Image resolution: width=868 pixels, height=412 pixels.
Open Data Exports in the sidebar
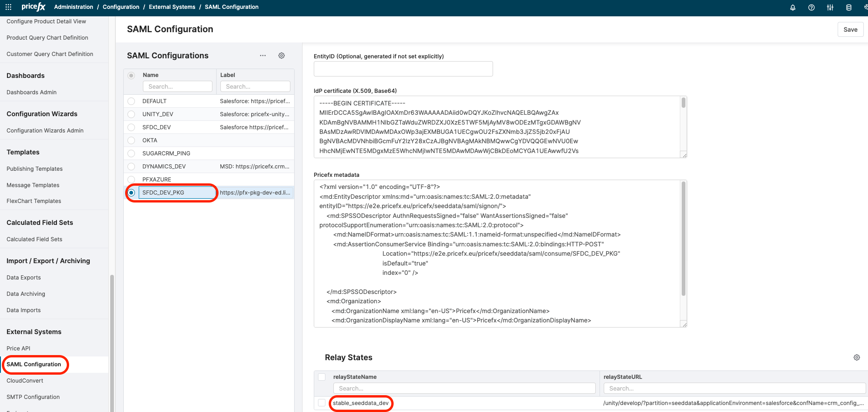24,278
